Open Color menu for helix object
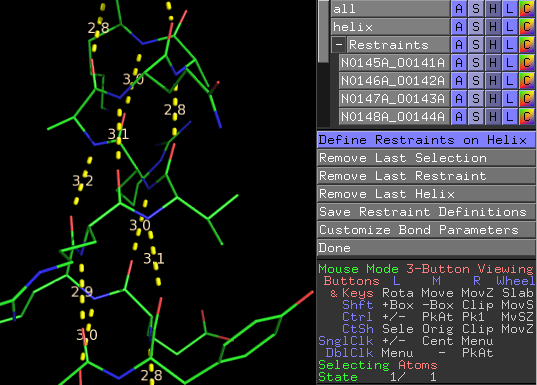The height and width of the screenshot is (385, 537). click(527, 26)
